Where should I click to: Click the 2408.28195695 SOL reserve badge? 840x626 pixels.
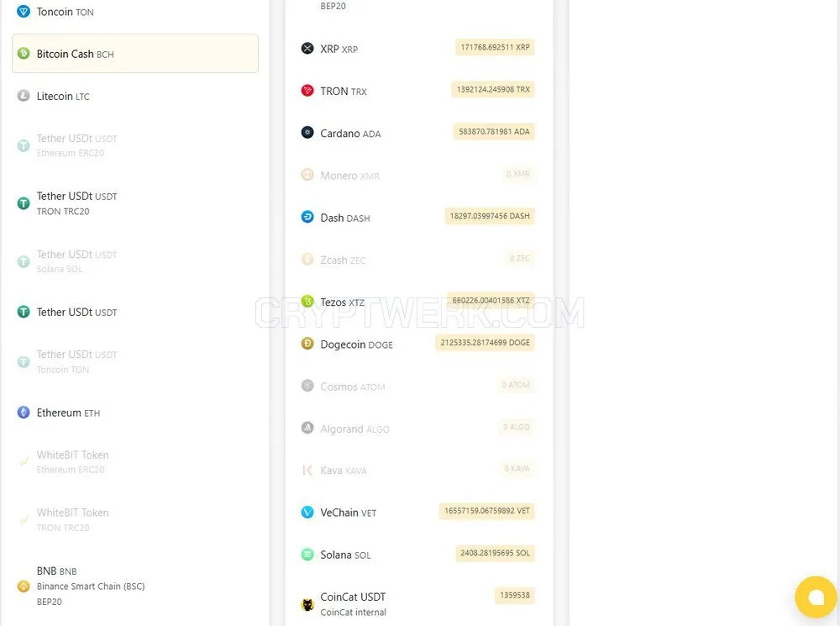[x=495, y=553]
